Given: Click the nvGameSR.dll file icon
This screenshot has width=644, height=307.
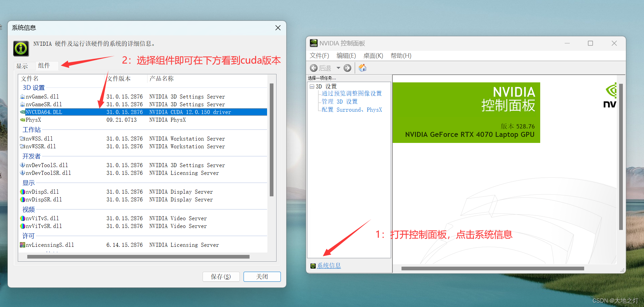Looking at the screenshot, I should tap(23, 104).
